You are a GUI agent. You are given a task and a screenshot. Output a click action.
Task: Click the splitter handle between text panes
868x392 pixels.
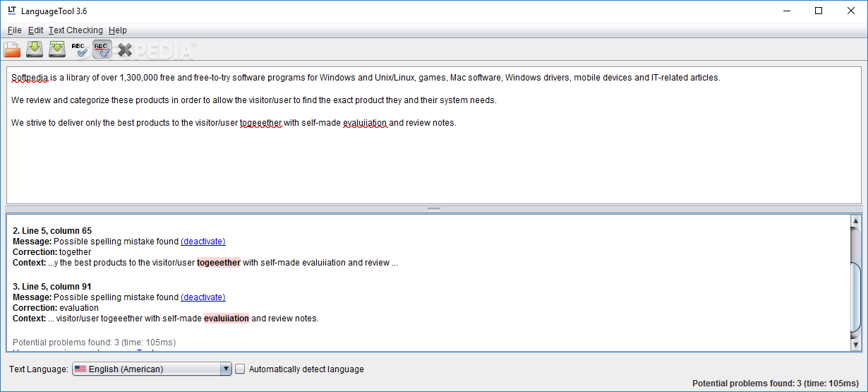[x=434, y=208]
